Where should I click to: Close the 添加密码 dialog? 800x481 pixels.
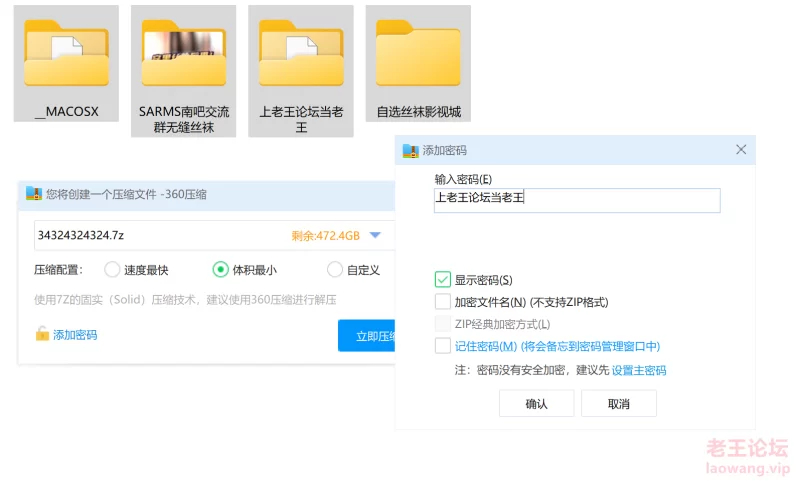(x=741, y=149)
